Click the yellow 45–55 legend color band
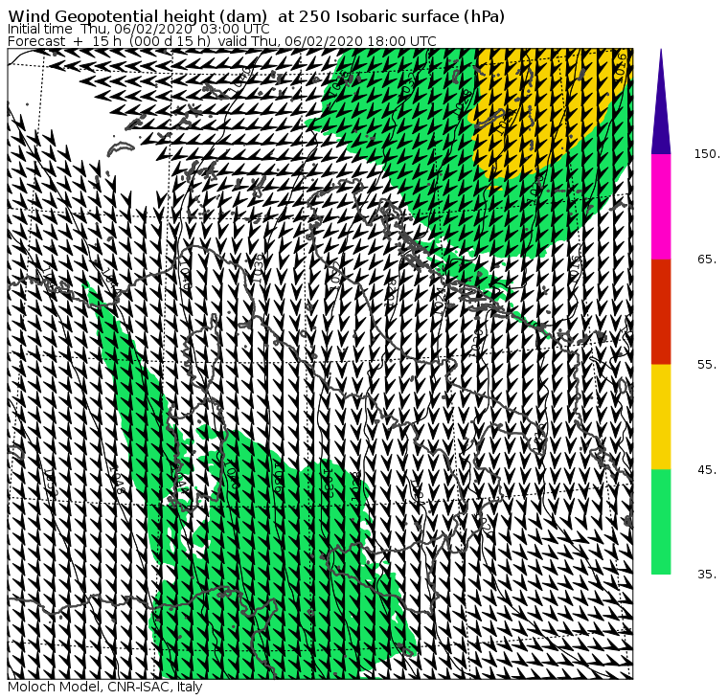Viewport: 728px width, 700px height. coord(661,417)
